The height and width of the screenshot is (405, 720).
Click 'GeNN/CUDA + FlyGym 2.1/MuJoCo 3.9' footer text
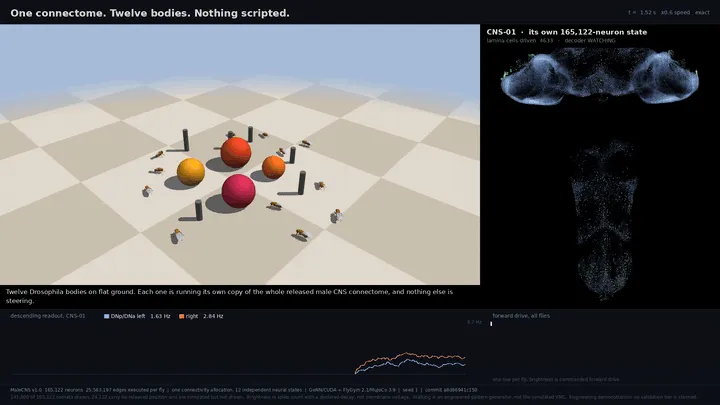click(352, 390)
